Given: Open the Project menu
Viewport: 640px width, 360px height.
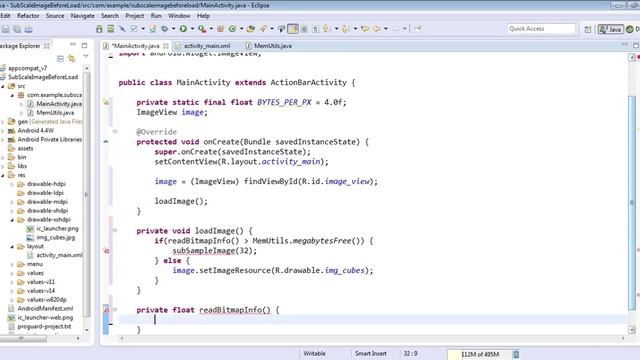Looking at the screenshot, I should [x=135, y=16].
